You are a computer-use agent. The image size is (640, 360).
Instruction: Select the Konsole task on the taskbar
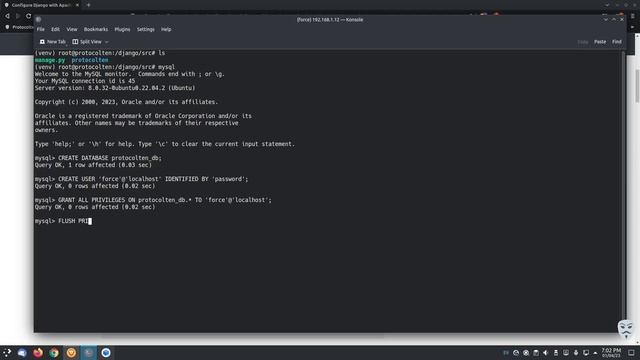click(88, 353)
